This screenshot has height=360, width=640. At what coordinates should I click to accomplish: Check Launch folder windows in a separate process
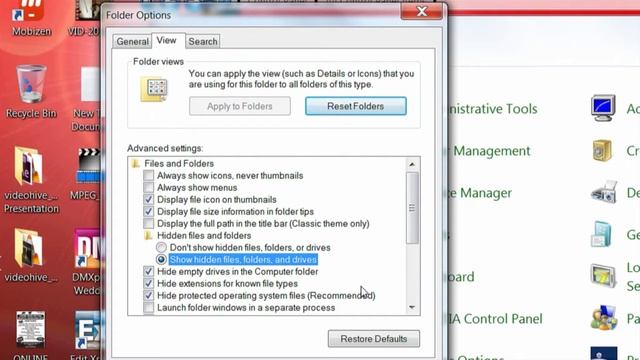[x=149, y=307]
